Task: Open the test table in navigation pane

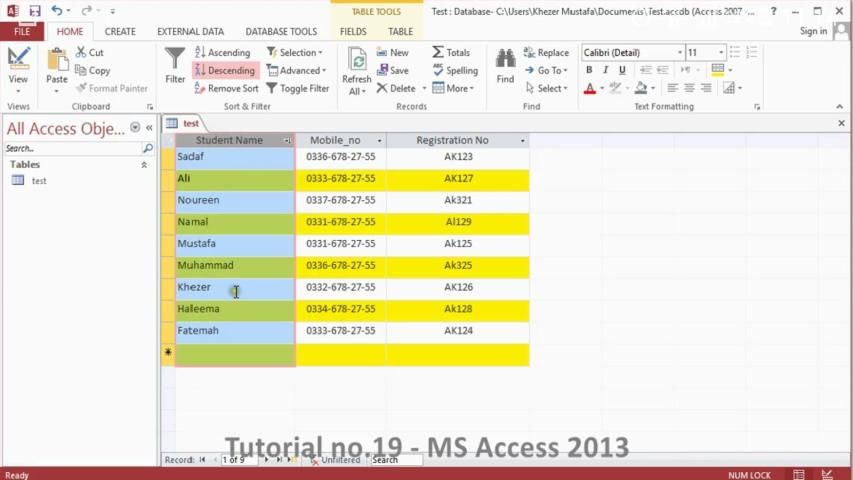Action: click(x=38, y=181)
